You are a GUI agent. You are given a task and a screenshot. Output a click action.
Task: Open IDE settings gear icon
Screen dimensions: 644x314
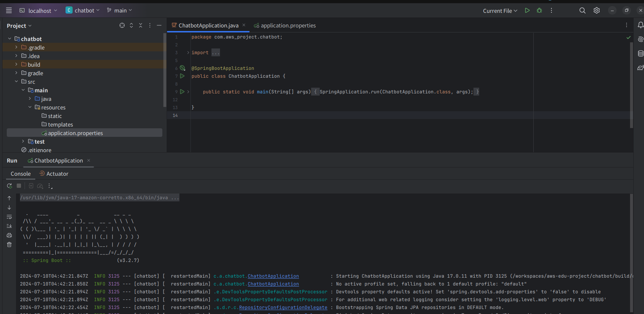point(597,11)
